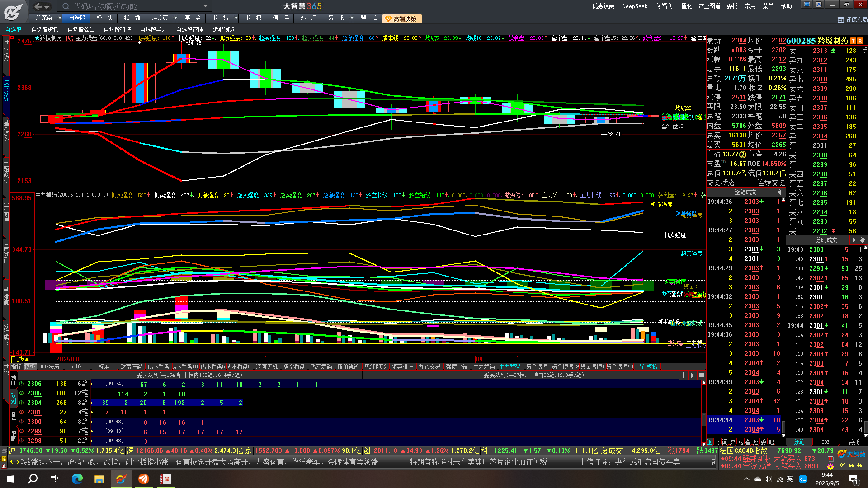Click the plus icon above queue panel
868x488 pixels.
click(683, 375)
